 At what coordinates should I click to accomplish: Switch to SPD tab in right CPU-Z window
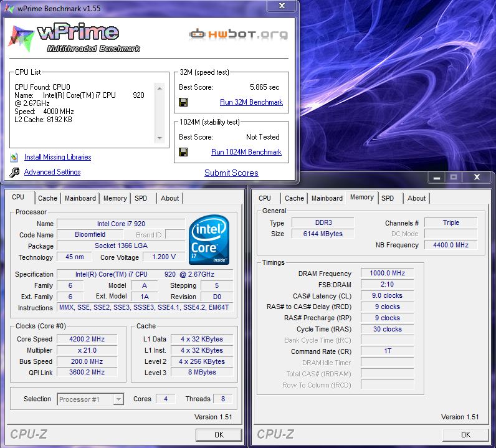click(x=388, y=198)
